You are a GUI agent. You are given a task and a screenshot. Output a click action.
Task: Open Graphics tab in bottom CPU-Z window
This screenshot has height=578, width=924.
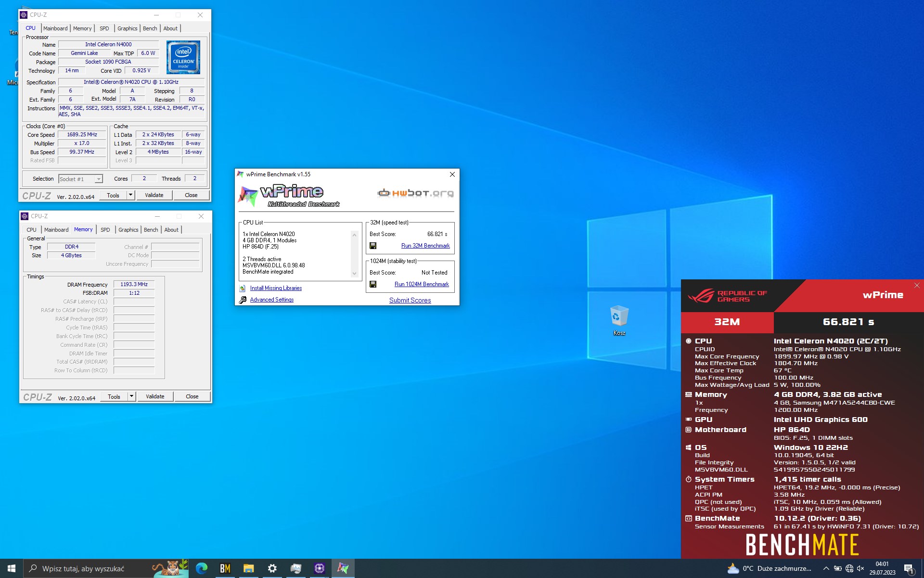pyautogui.click(x=128, y=230)
